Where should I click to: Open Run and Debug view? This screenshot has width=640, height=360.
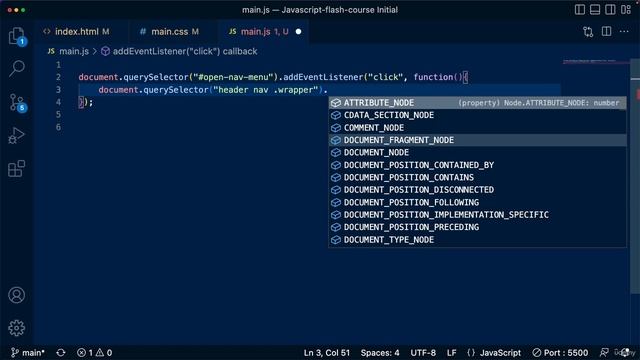click(x=17, y=136)
